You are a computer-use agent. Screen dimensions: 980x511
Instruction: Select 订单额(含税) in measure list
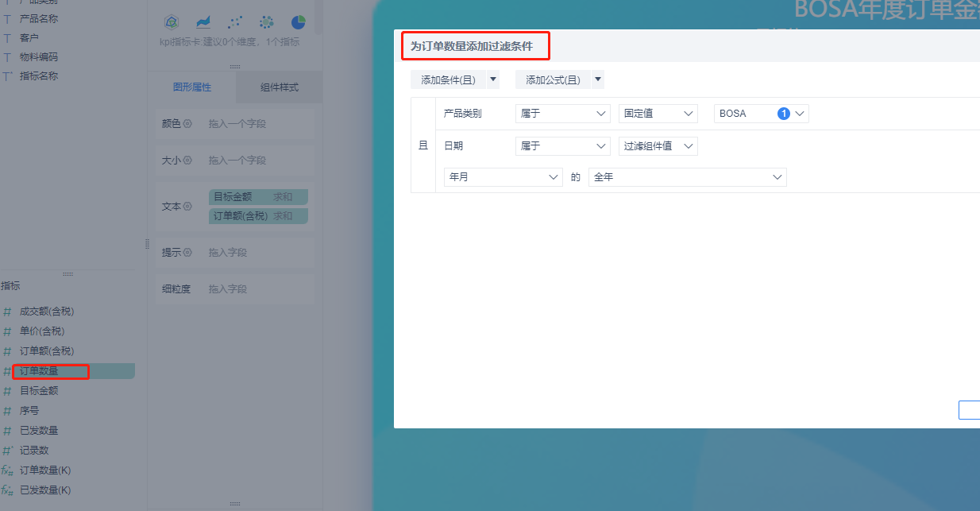47,351
